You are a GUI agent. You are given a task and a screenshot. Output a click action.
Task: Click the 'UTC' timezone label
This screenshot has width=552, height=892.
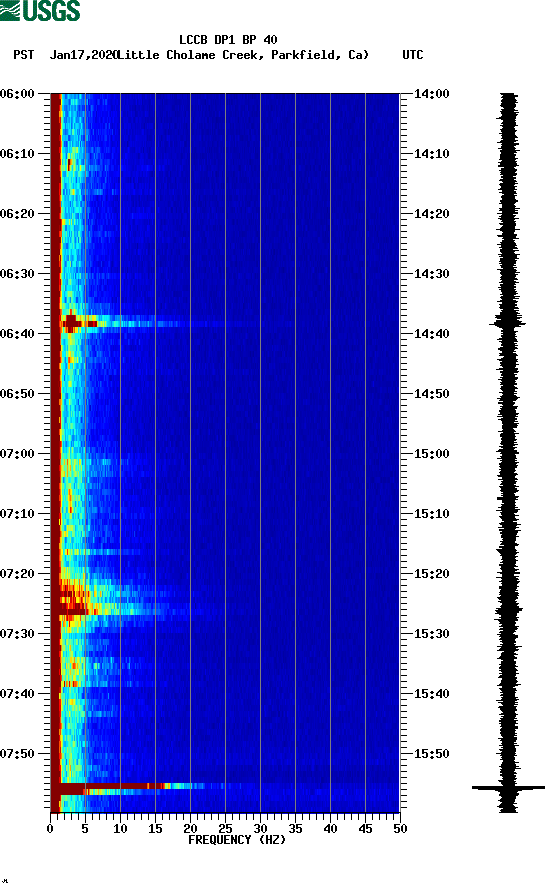[x=413, y=55]
